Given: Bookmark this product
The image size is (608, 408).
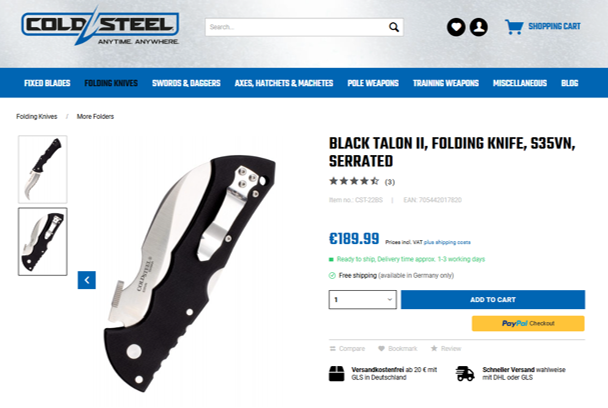Looking at the screenshot, I should coord(398,349).
